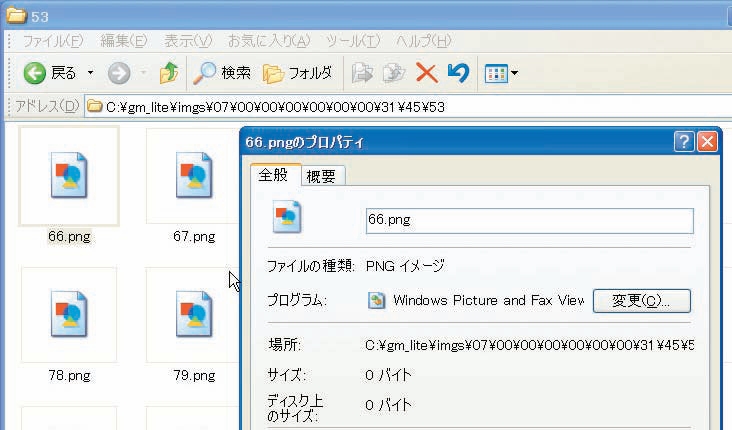Switch to the 全般 tab in properties
The image size is (732, 430).
coord(275,175)
